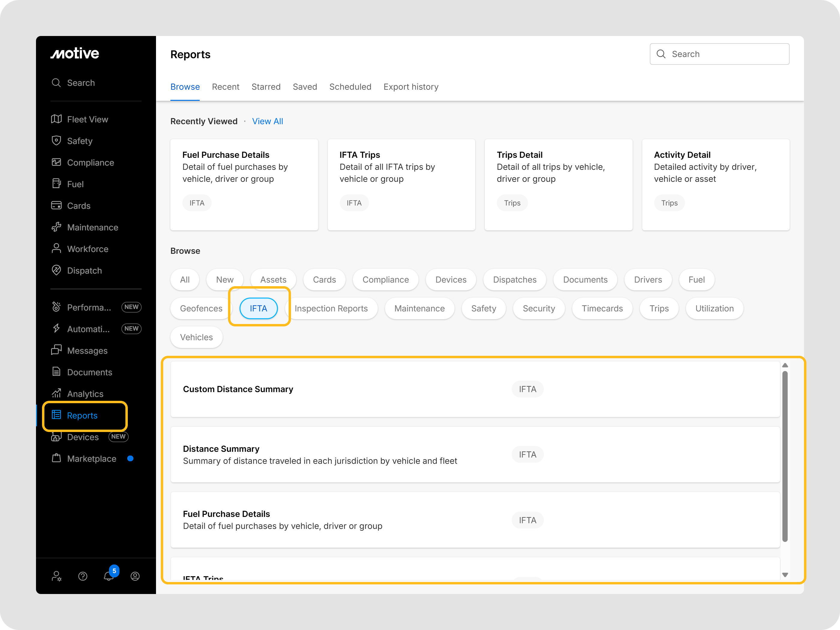Image resolution: width=840 pixels, height=630 pixels.
Task: Click the View All link
Action: coord(267,121)
